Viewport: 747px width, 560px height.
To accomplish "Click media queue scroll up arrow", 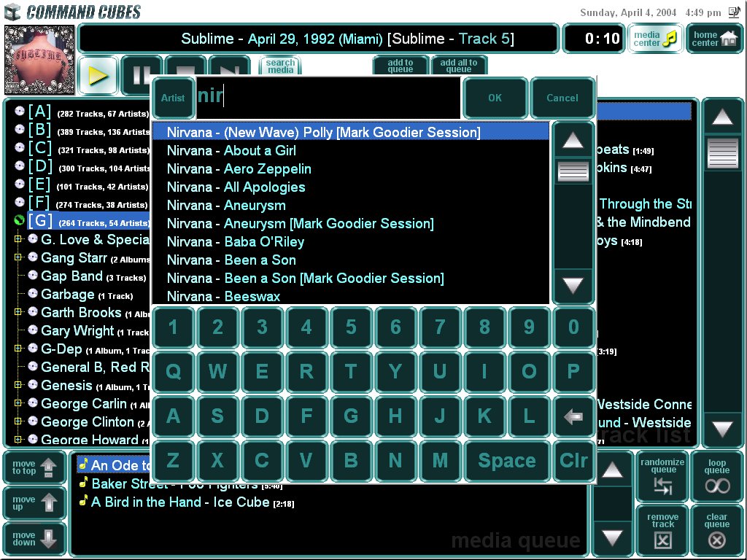I will click(612, 470).
